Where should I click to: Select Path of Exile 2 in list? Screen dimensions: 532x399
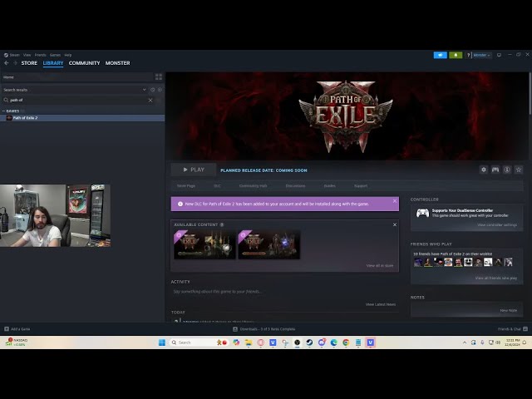coord(82,118)
